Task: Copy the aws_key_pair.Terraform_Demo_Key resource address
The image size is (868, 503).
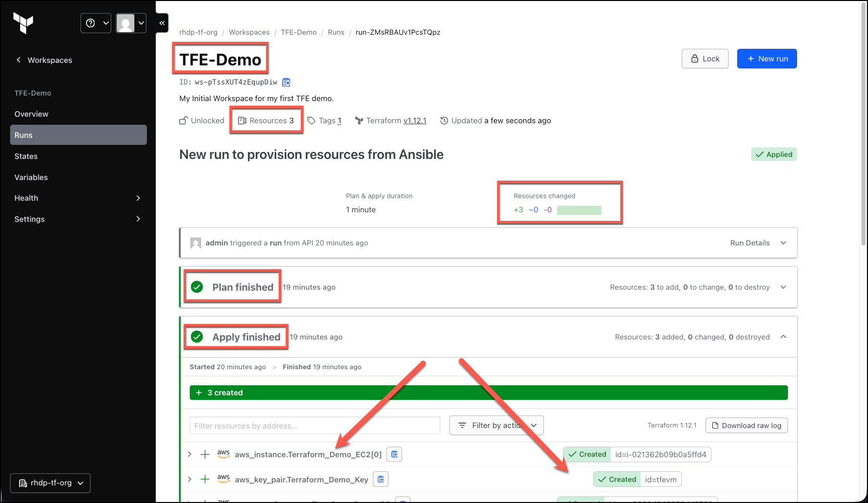Action: (381, 479)
